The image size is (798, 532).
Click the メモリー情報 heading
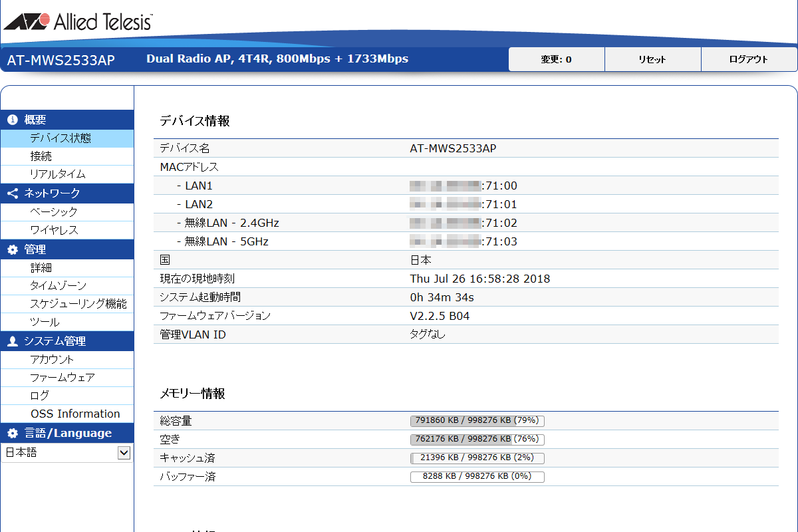pyautogui.click(x=193, y=394)
